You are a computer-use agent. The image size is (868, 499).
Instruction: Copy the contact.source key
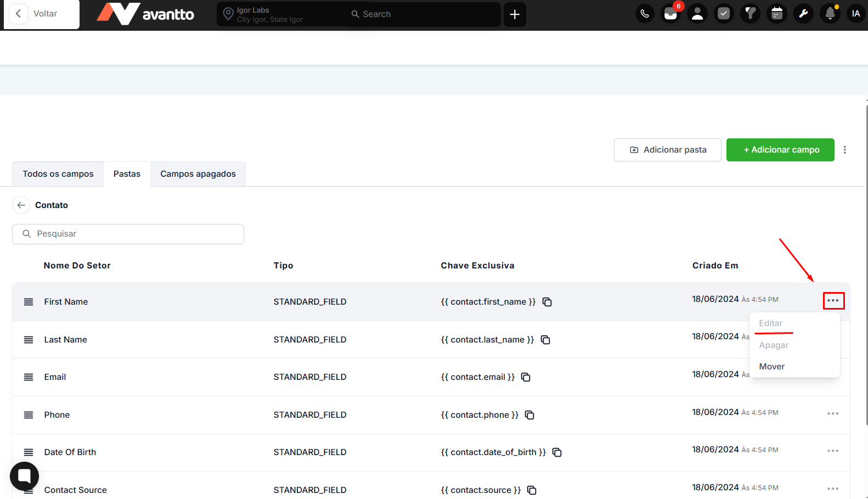click(532, 490)
